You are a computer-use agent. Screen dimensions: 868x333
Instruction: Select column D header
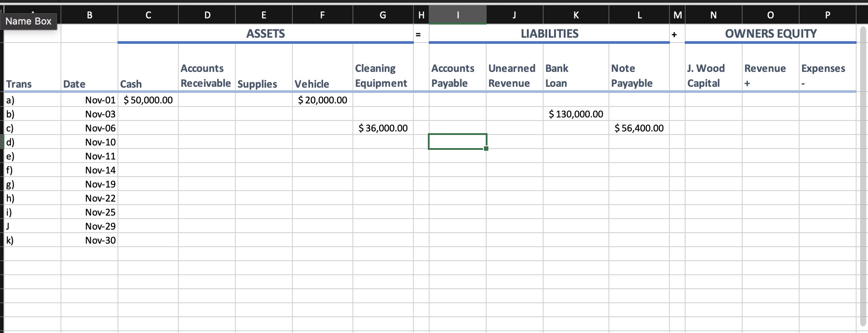click(207, 15)
